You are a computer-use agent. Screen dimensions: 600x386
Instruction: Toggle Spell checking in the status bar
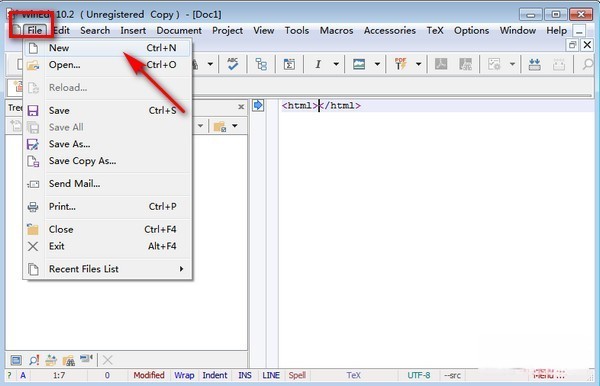297,375
